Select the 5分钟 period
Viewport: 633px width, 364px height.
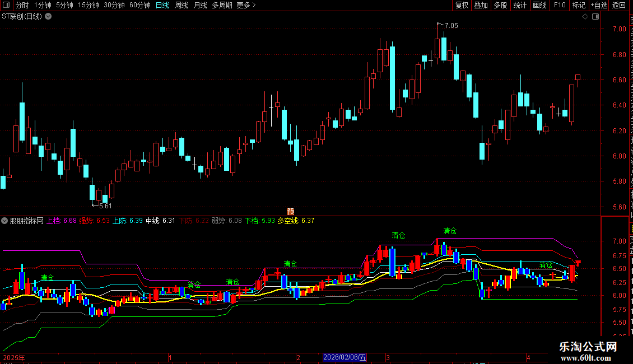64,5
